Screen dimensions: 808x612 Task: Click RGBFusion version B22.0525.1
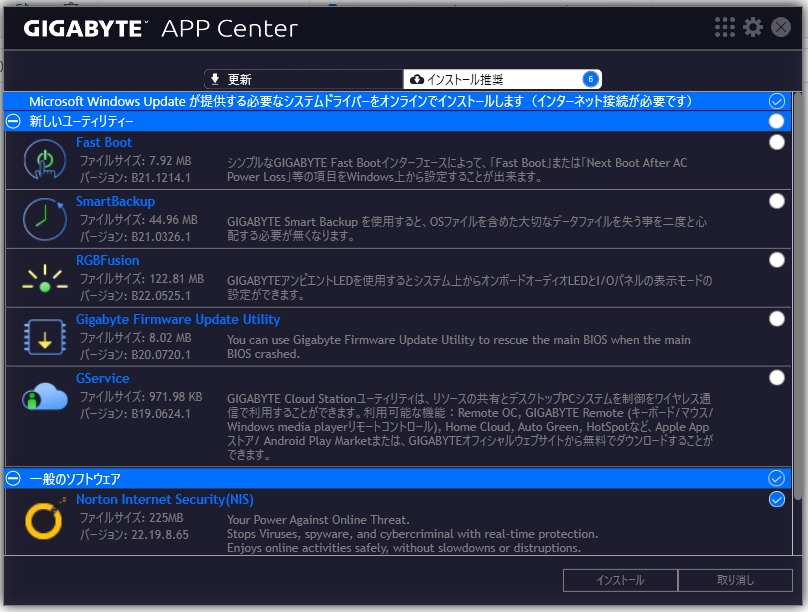pyautogui.click(x=135, y=296)
